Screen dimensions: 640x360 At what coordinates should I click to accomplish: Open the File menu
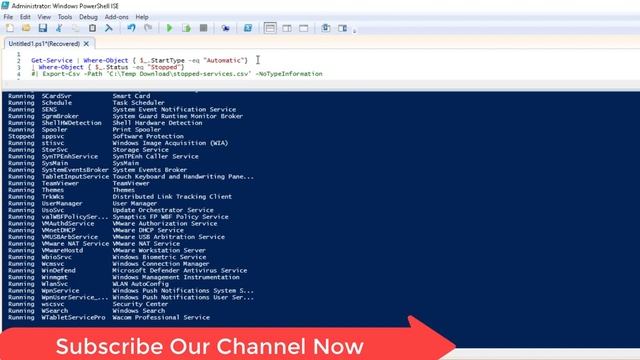pyautogui.click(x=8, y=17)
